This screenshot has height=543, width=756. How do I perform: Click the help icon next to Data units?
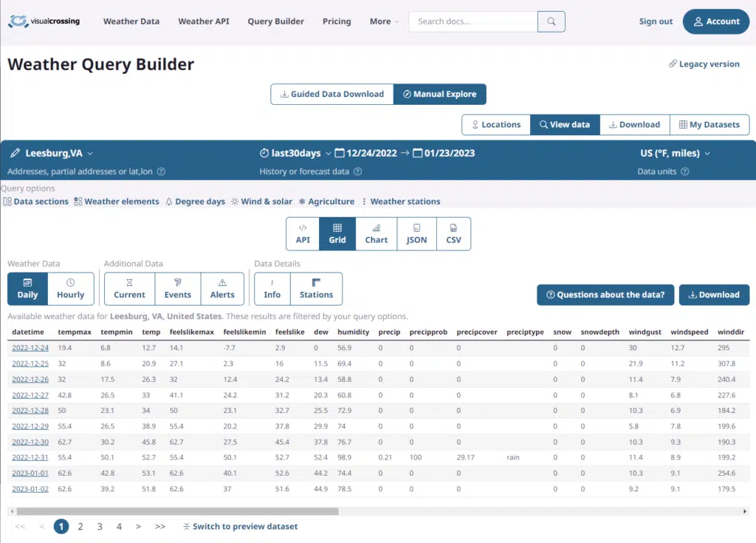[684, 172]
